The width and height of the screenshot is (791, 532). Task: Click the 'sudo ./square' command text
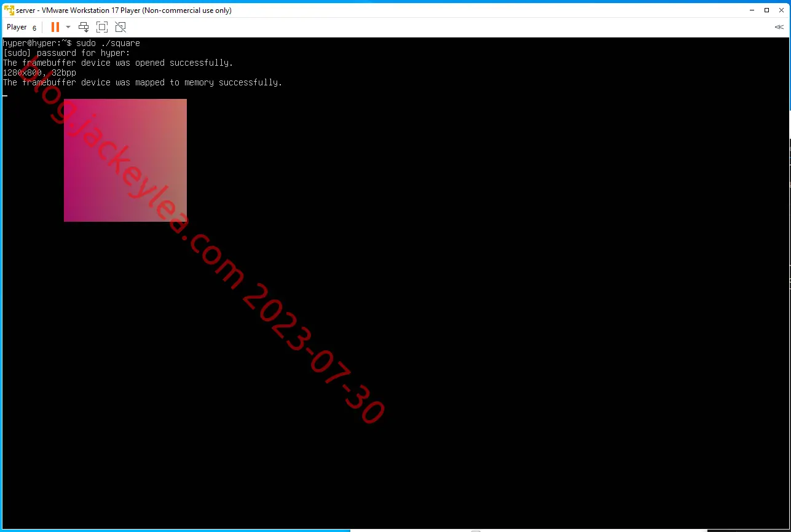(108, 43)
